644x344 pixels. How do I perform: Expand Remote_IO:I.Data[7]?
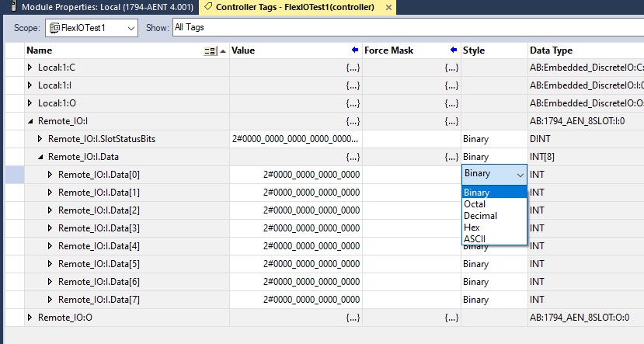pyautogui.click(x=50, y=299)
